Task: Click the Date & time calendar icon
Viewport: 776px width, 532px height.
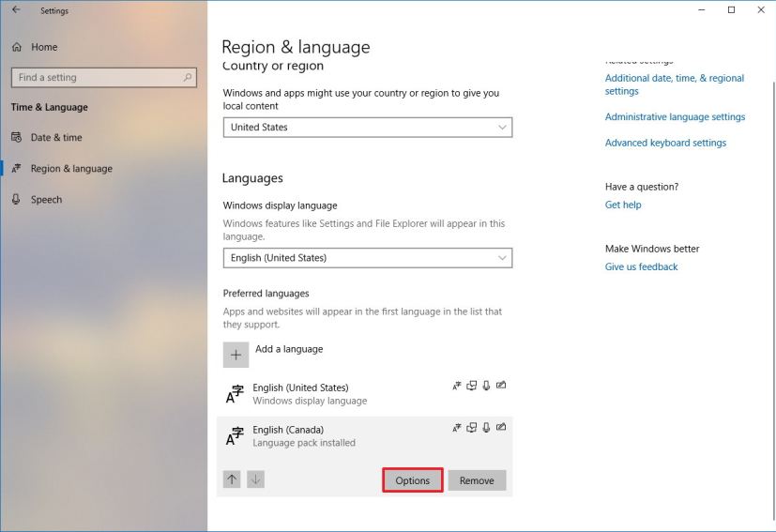Action: [16, 137]
